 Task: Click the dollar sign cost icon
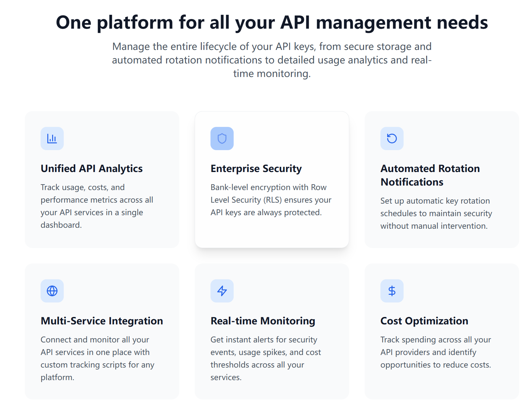click(x=392, y=291)
